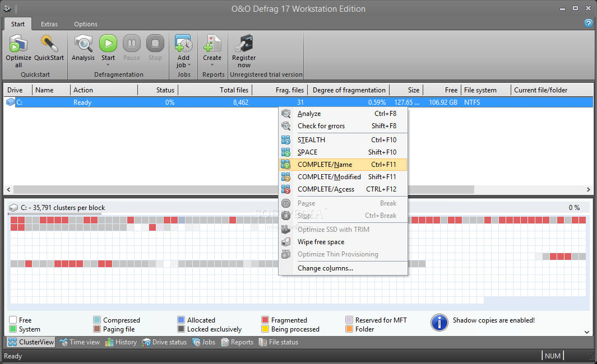This screenshot has height=364, width=597.
Task: Open the Add job dropdown
Action: [x=183, y=65]
